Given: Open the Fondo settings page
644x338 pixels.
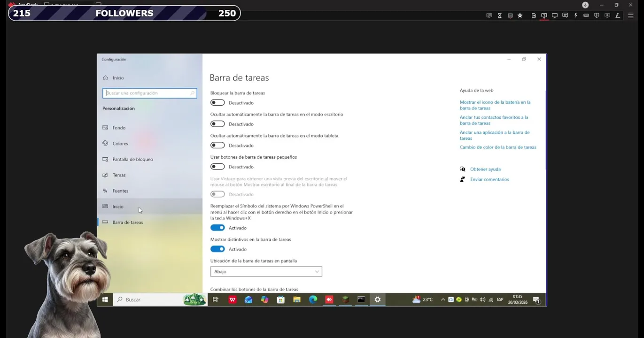Looking at the screenshot, I should [x=149, y=128].
